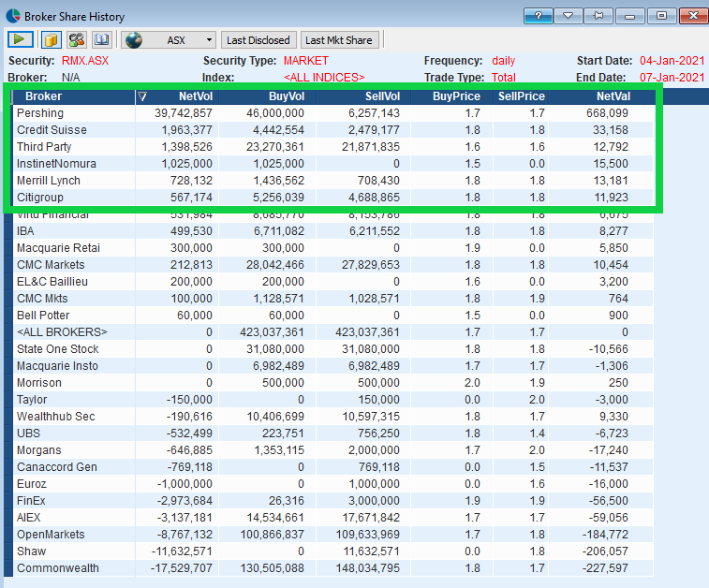Select the Bell Potter broker row
Viewport: 709px width, 588px height.
click(x=333, y=315)
